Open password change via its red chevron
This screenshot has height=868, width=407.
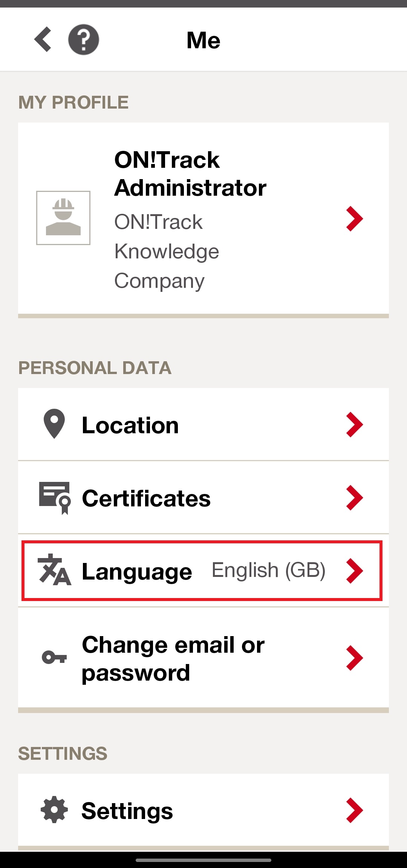click(355, 658)
